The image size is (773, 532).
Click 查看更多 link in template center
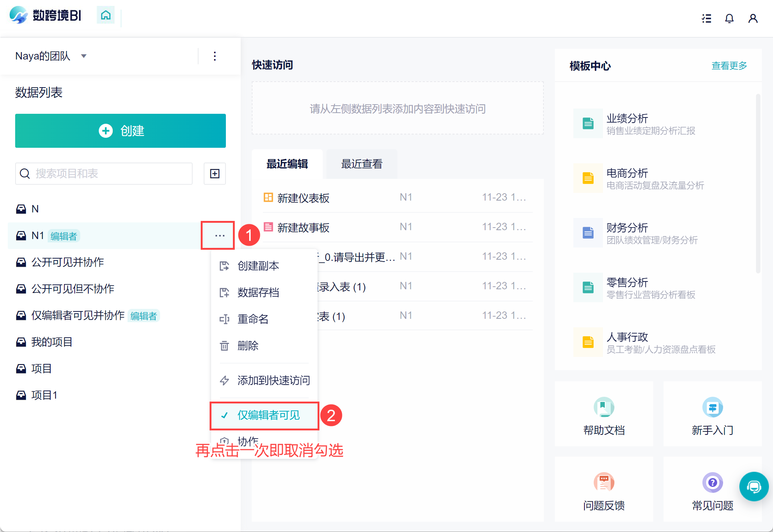click(729, 66)
